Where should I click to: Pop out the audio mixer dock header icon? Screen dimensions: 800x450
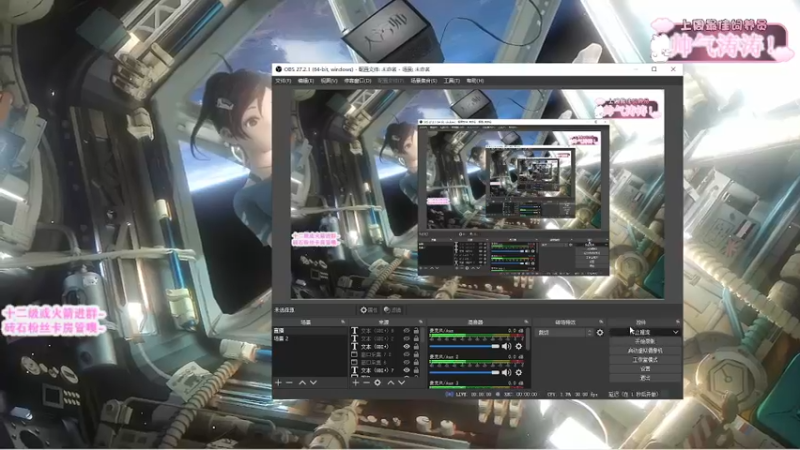tap(526, 322)
